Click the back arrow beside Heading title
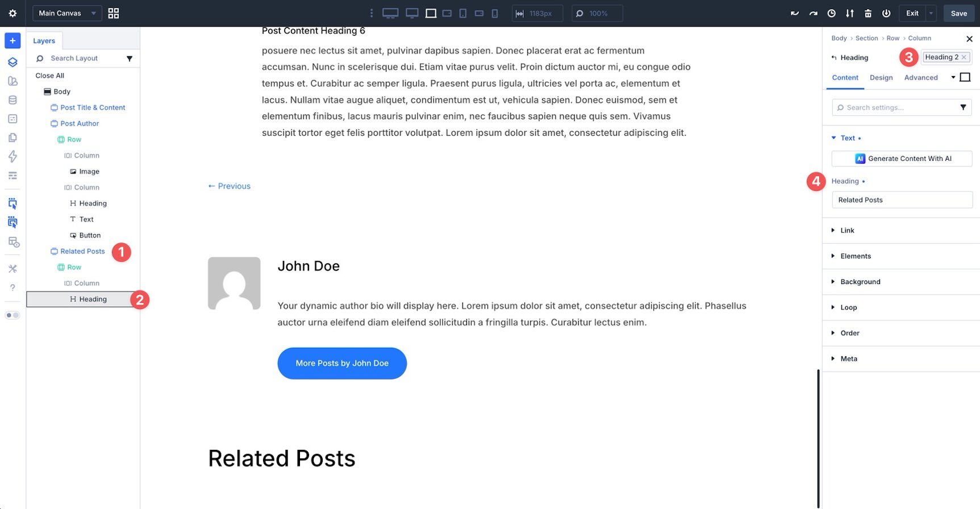 [x=834, y=57]
